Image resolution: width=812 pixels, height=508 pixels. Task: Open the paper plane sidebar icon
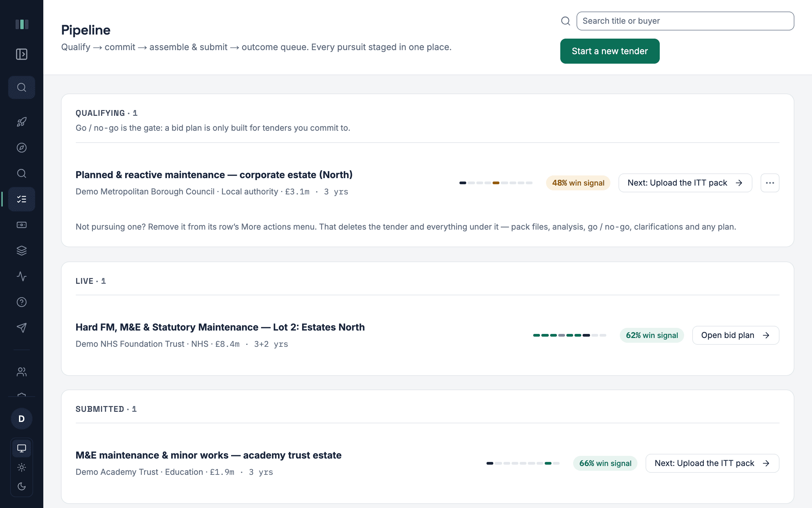pos(22,328)
